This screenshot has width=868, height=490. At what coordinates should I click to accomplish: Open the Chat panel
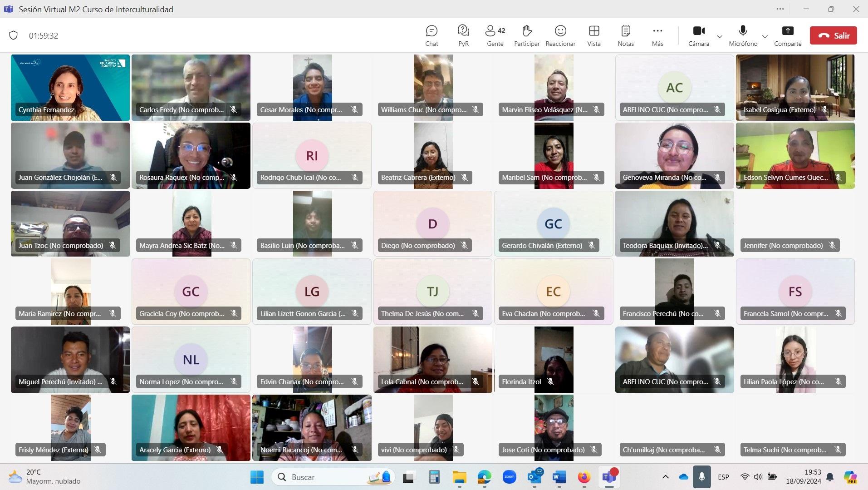tap(431, 35)
